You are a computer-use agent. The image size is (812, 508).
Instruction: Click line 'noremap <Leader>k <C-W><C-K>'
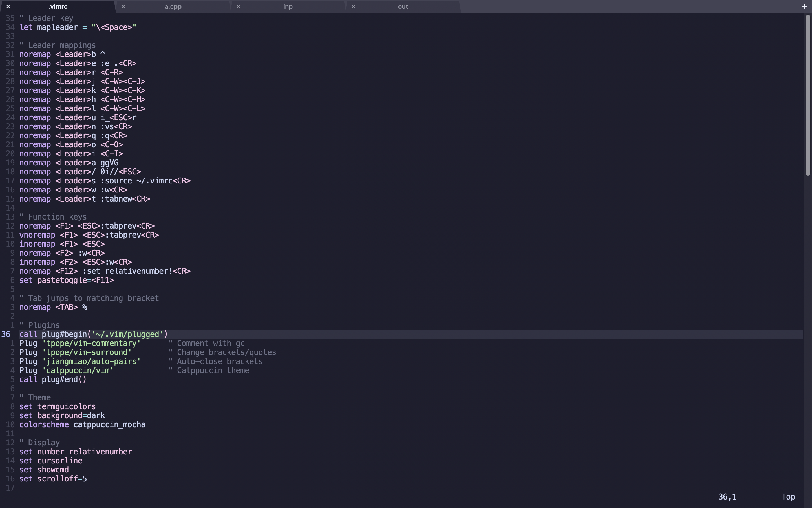pos(82,91)
